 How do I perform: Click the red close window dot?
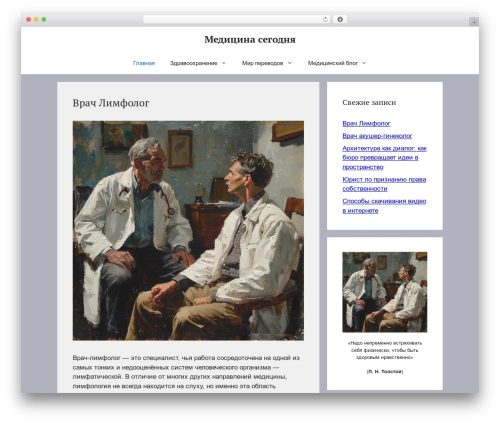29,20
